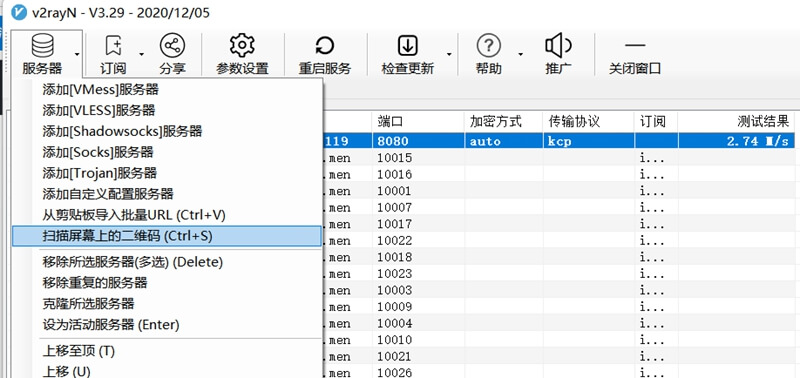Select the row with port 10015
800x378 pixels.
click(x=559, y=158)
